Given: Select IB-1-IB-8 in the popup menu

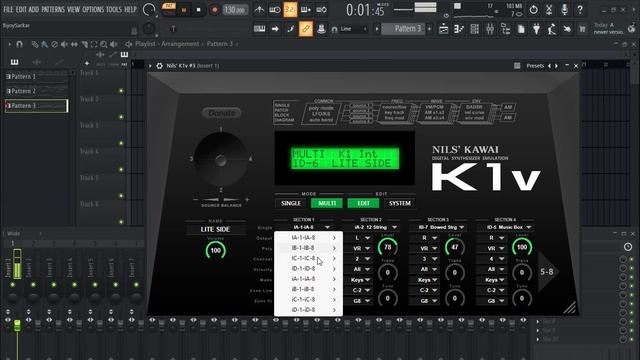Looking at the screenshot, I should tap(309, 248).
